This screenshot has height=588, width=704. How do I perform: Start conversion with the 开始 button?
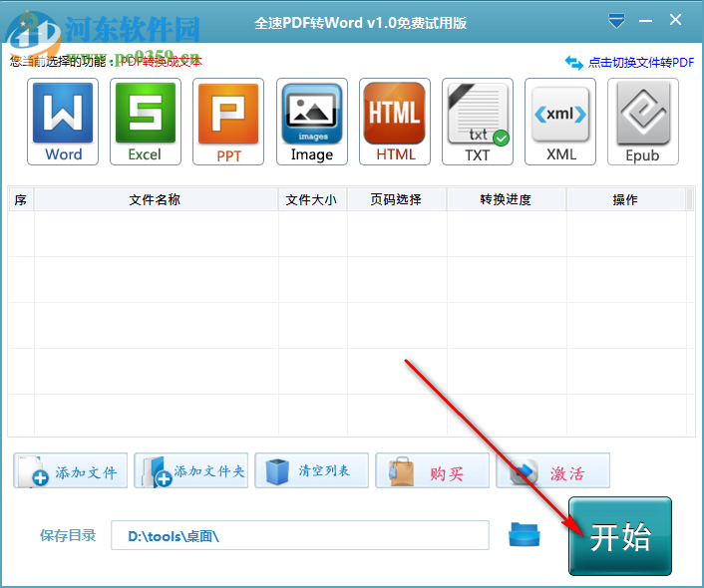pyautogui.click(x=620, y=536)
